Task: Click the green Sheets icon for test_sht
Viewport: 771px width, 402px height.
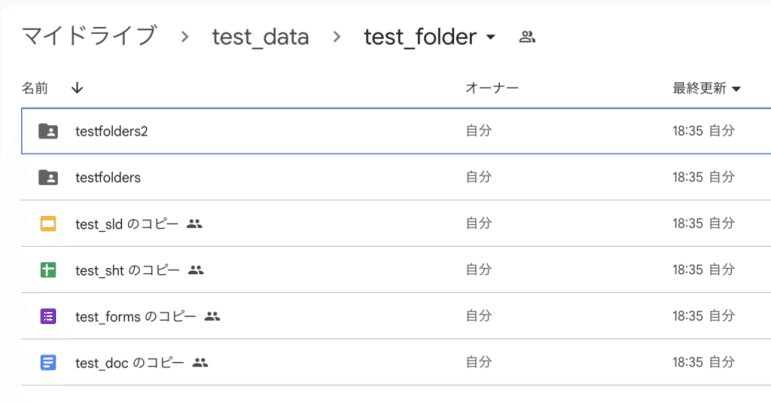Action: point(48,270)
